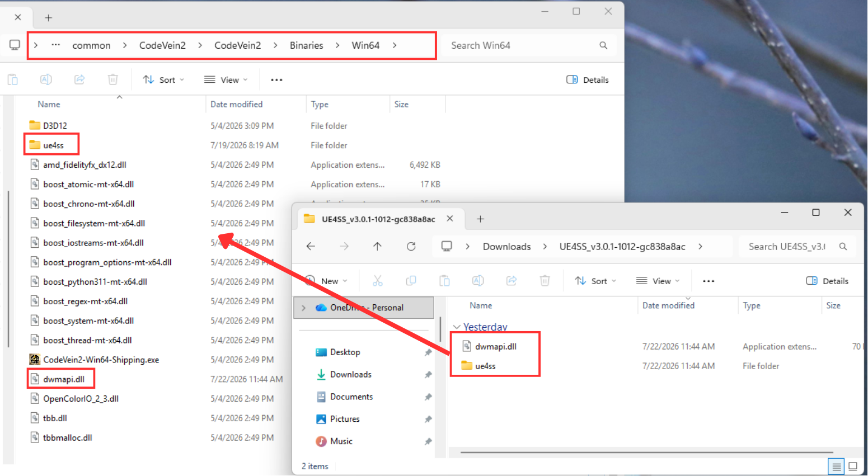Select common in the breadcrumb path
Screen dimensions: 868x476
[x=91, y=46]
